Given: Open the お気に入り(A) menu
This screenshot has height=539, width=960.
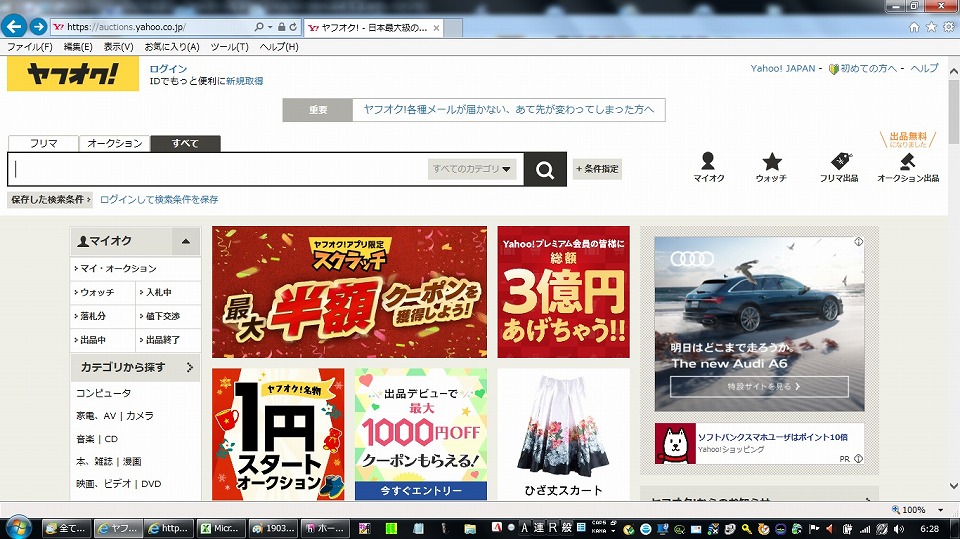Looking at the screenshot, I should 172,47.
